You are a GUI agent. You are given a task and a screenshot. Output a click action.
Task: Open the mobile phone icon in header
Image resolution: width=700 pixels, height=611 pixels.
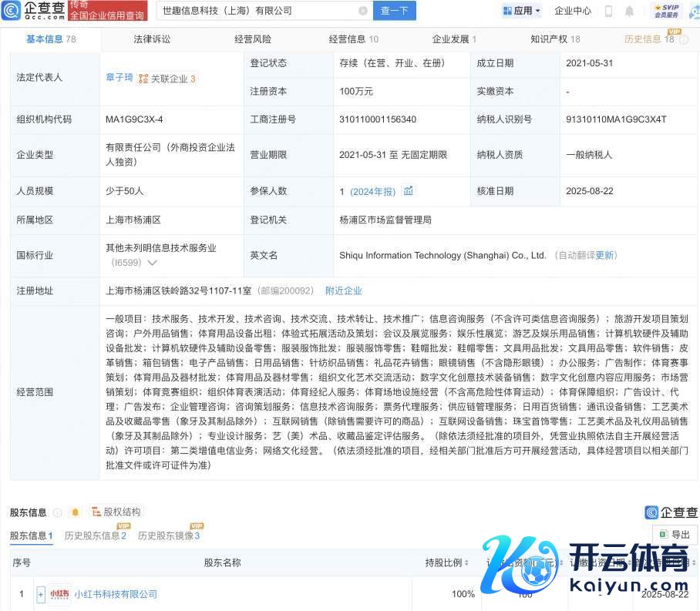[608, 11]
